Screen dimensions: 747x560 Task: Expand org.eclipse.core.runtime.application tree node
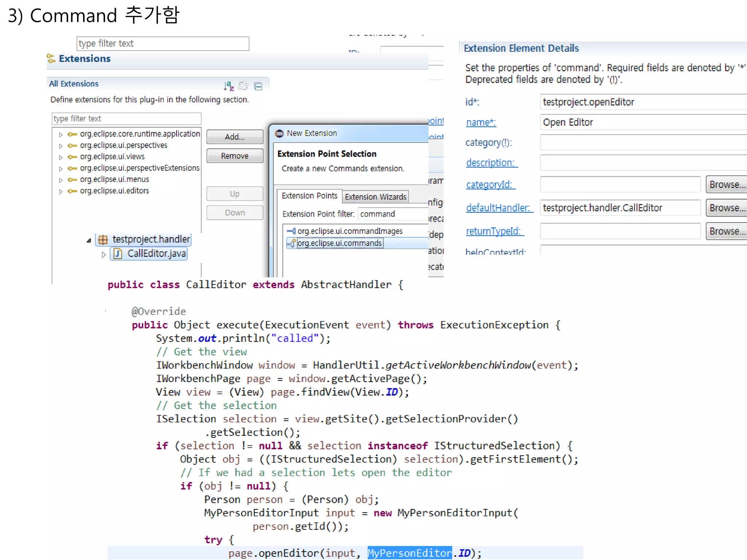[x=61, y=135]
